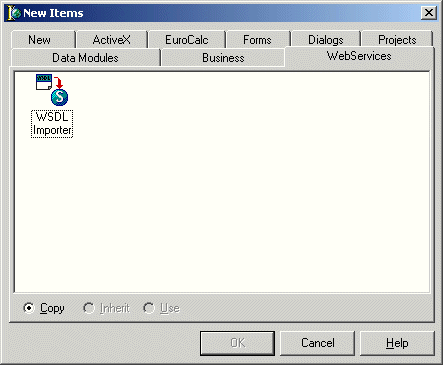443x365 pixels.
Task: Select the Use radio option
Action: pos(162,308)
